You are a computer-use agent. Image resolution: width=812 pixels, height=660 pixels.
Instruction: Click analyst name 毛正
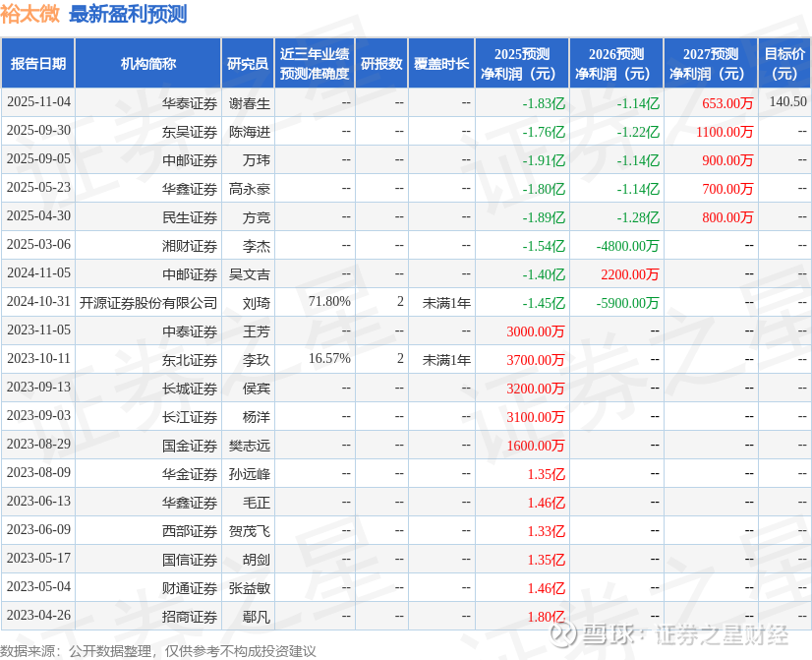coord(257,503)
